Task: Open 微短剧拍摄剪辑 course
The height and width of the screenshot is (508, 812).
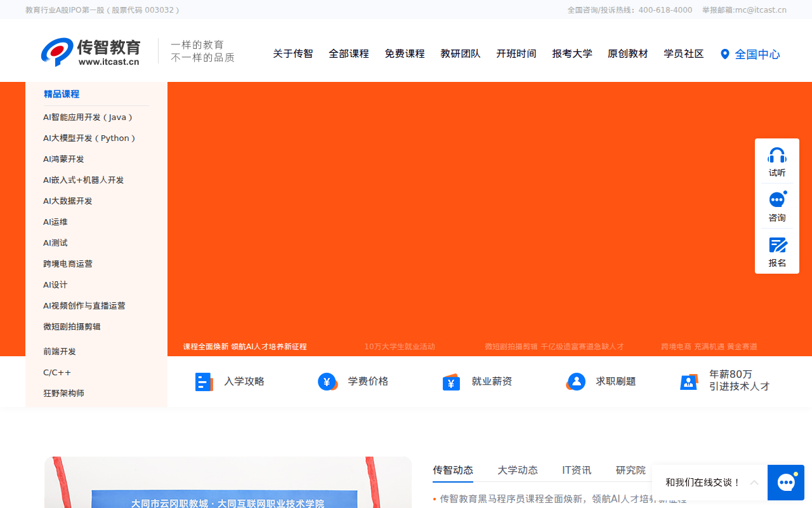Action: pyautogui.click(x=72, y=327)
